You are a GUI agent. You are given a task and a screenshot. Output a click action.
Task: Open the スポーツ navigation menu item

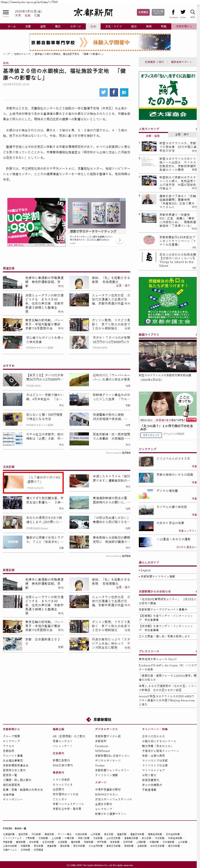click(75, 26)
